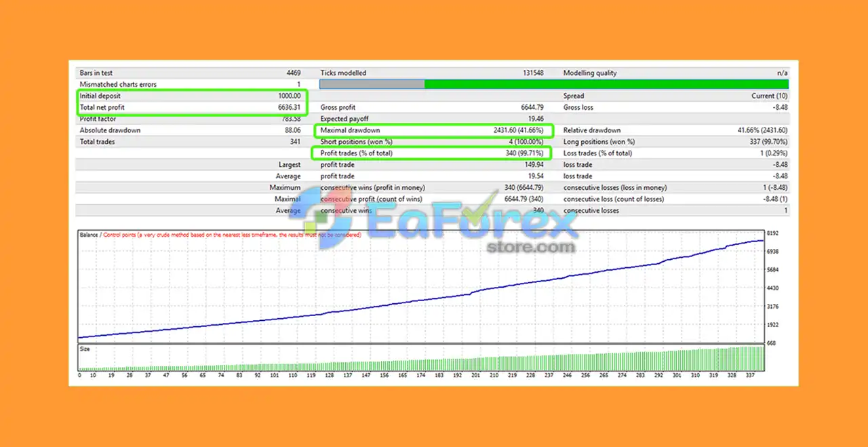Click the Bars in test label
Viewport: 868px width, 447px height.
click(x=96, y=73)
